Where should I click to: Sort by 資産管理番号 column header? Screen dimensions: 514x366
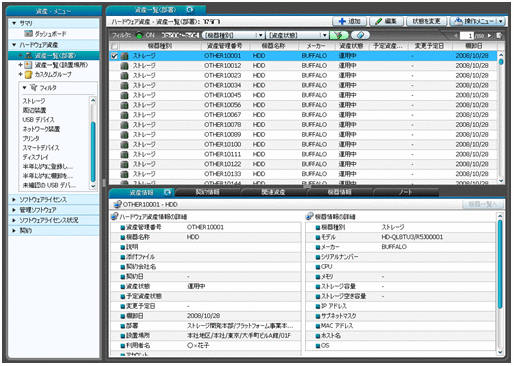coord(224,46)
